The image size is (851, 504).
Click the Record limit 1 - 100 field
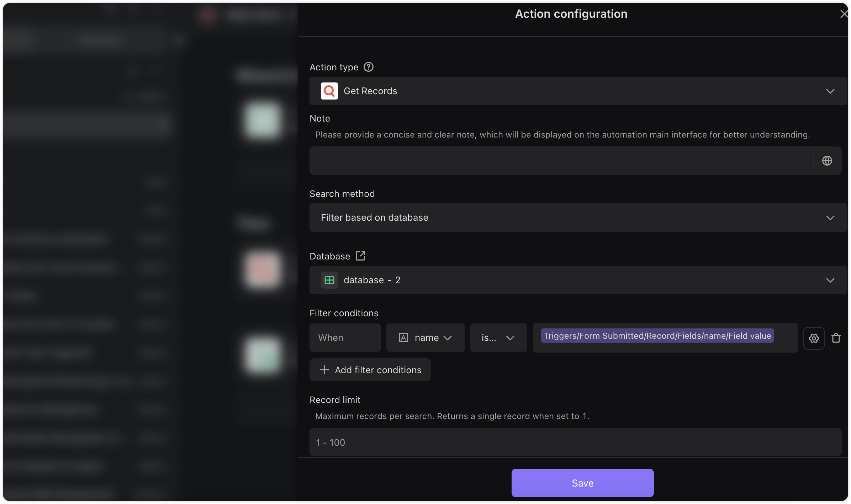pos(575,443)
